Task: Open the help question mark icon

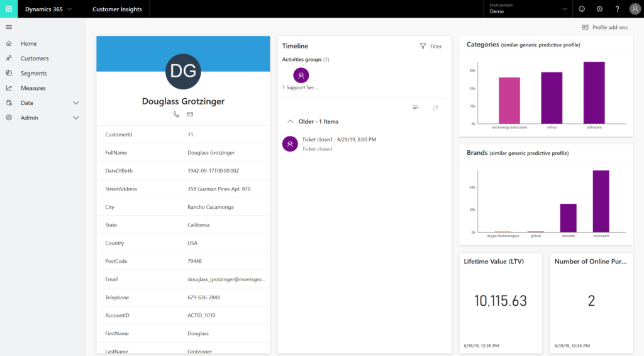Action: [617, 9]
